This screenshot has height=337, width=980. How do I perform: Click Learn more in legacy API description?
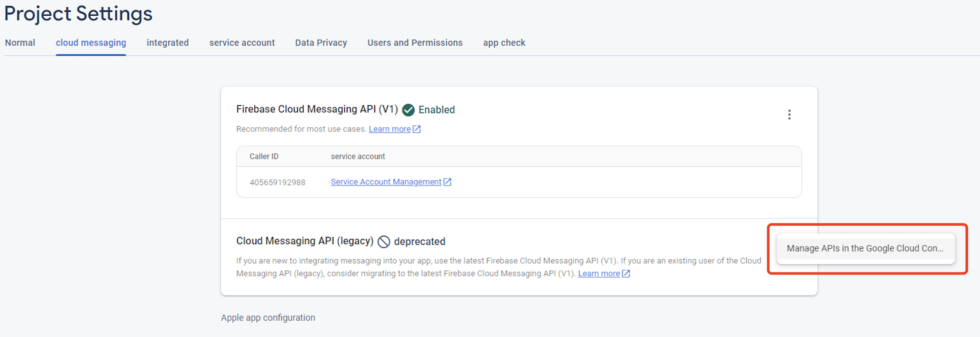pos(599,274)
